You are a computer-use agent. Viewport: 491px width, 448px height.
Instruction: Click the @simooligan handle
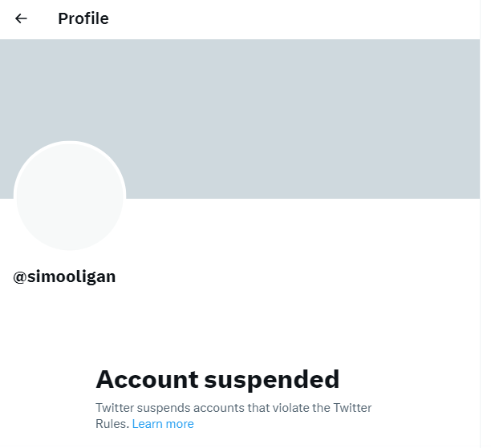(x=64, y=277)
